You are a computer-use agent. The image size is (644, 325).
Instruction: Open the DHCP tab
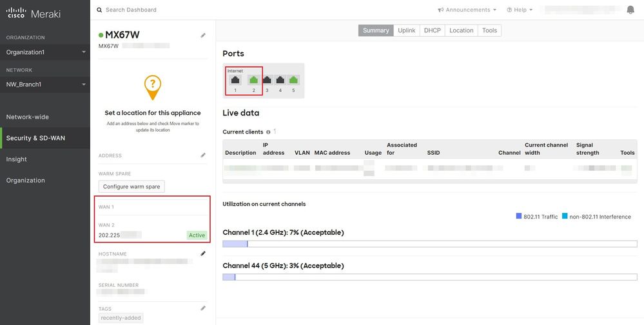tap(433, 30)
